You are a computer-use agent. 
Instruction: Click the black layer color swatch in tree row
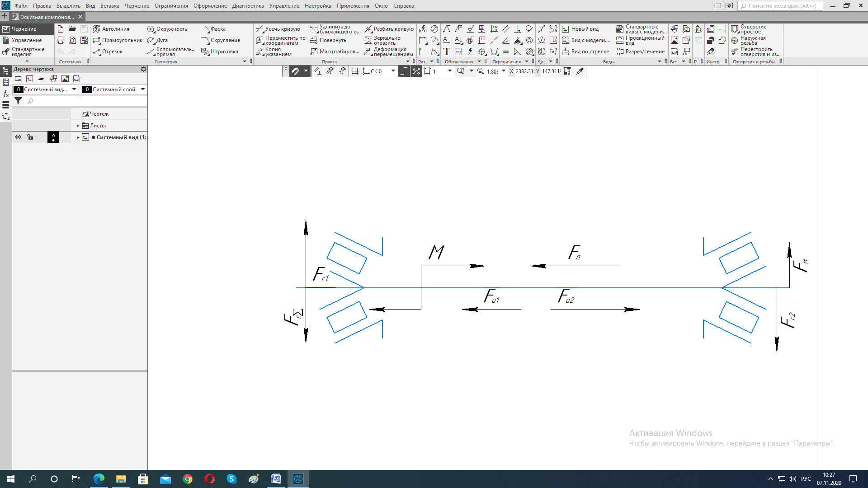[53, 137]
